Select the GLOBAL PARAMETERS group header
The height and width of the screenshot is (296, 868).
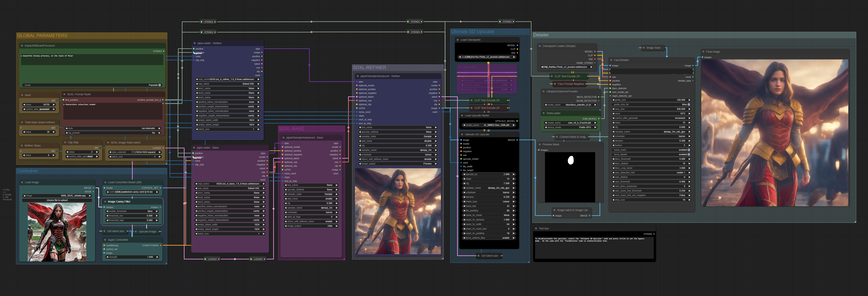click(x=42, y=35)
